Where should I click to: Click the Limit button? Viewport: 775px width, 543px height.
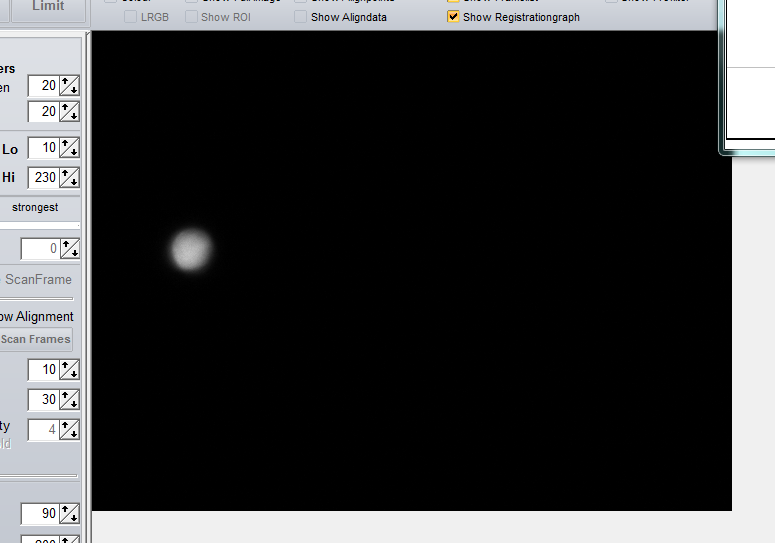pos(48,9)
